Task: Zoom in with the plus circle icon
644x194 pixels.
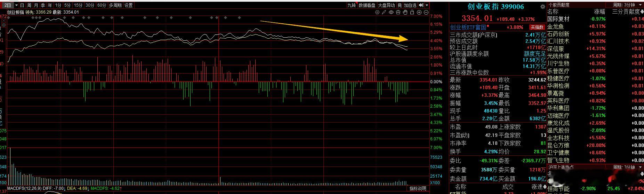Action: pos(419,12)
